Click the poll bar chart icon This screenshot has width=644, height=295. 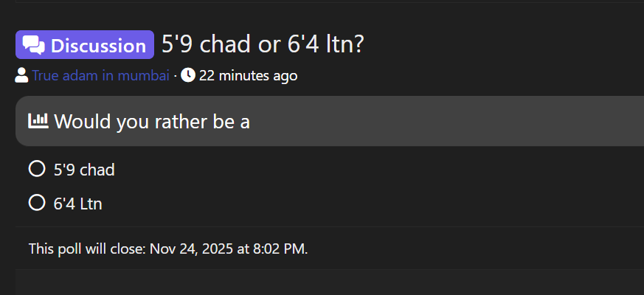coord(38,120)
